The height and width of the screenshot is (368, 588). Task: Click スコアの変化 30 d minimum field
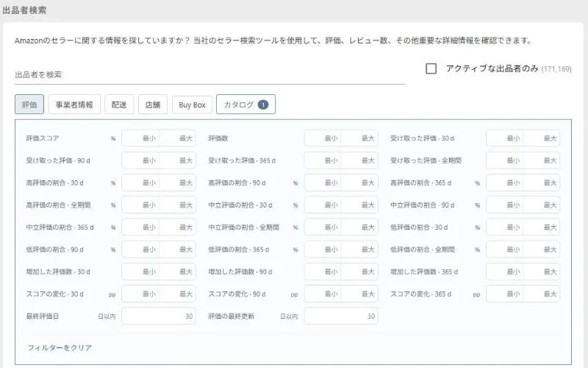coord(140,294)
